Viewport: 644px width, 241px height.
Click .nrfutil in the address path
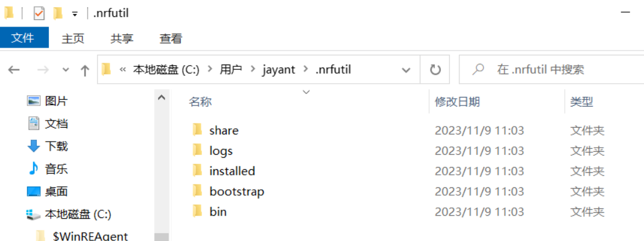tap(333, 70)
